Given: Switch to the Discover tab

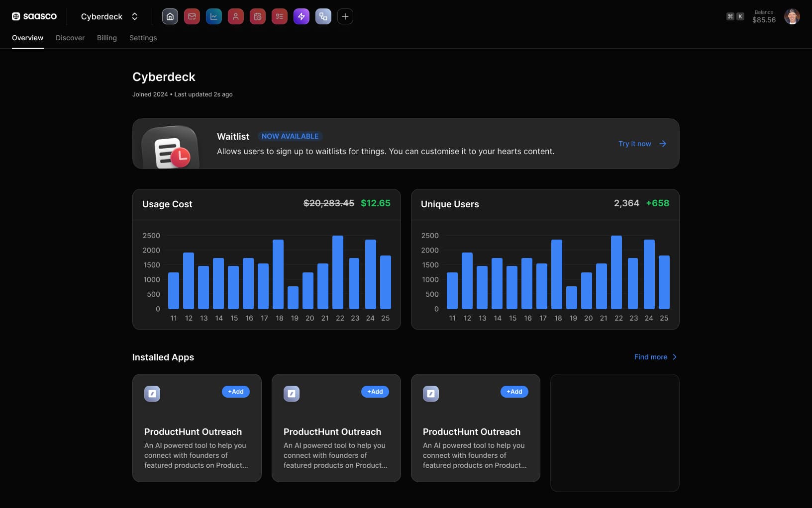Looking at the screenshot, I should click(x=70, y=38).
